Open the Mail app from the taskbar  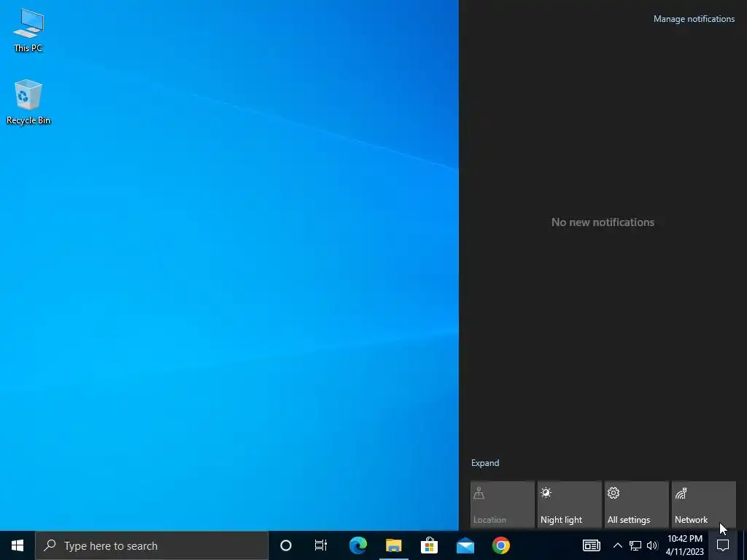[465, 545]
